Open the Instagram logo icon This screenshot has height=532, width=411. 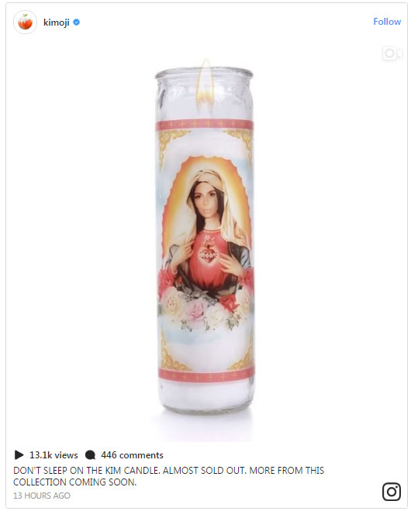coord(392,492)
